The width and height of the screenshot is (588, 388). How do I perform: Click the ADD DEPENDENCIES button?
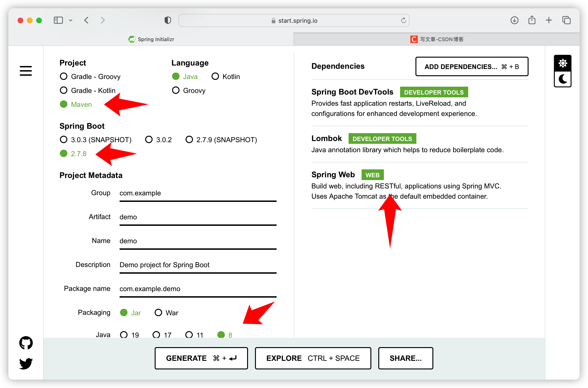[471, 66]
